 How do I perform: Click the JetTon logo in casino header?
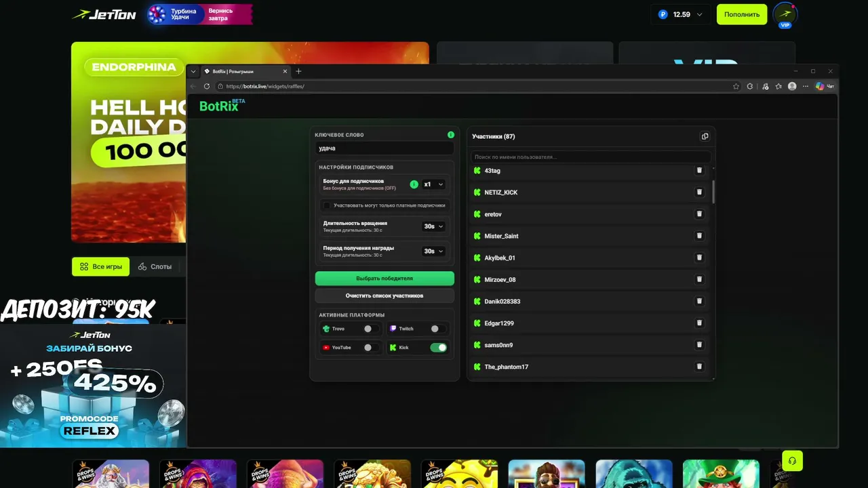point(104,14)
